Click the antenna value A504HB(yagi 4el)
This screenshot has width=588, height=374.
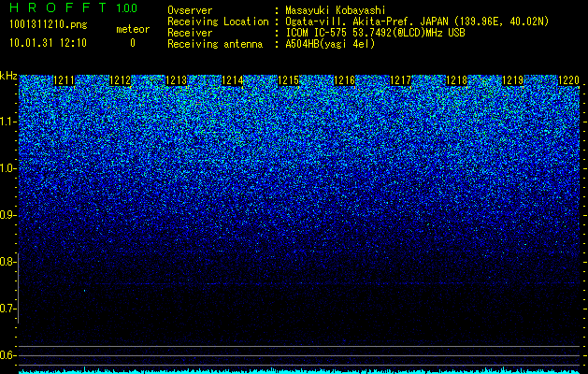pyautogui.click(x=330, y=44)
